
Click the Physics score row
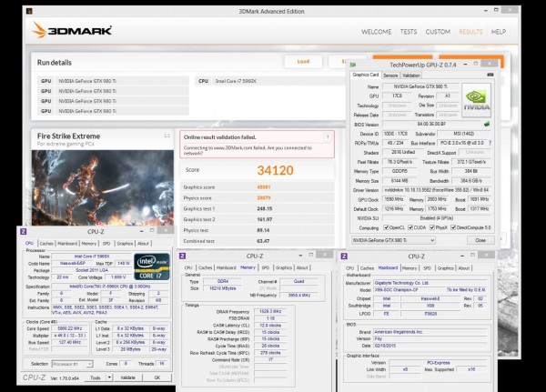pyautogui.click(x=257, y=197)
